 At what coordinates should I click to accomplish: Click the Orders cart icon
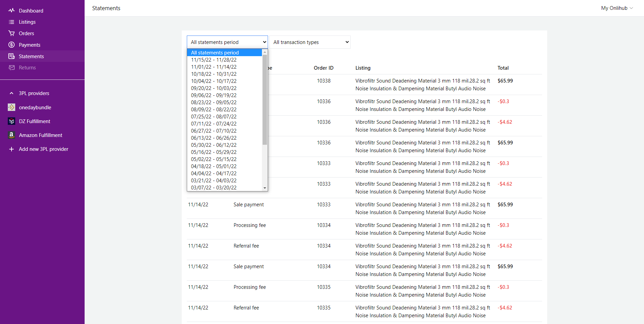tap(12, 33)
